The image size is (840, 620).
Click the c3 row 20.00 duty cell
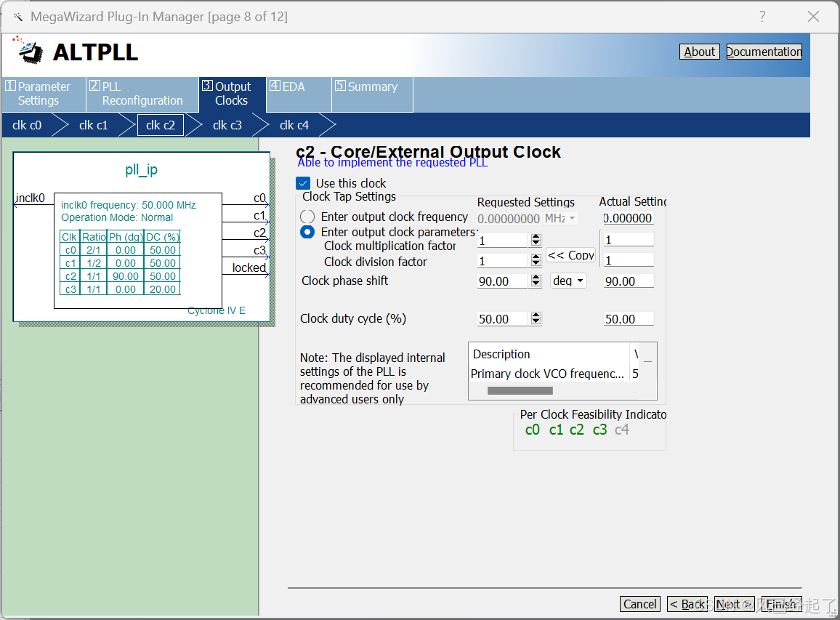click(162, 289)
